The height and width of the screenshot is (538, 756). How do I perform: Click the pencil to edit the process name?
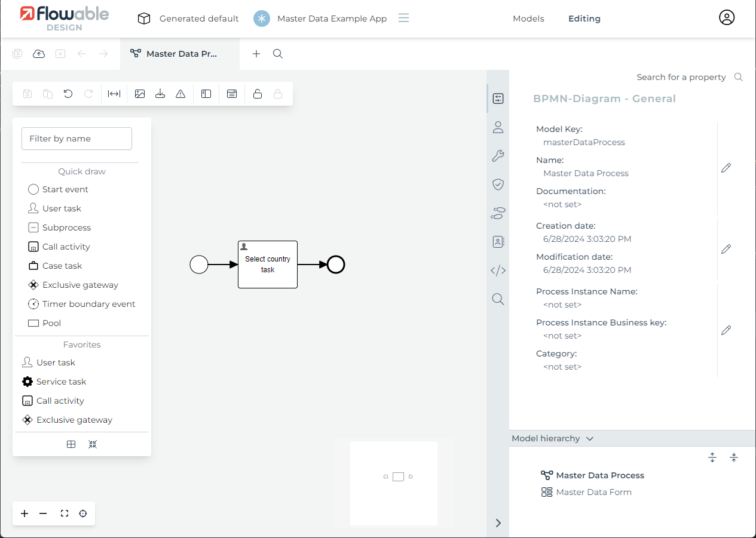(726, 168)
